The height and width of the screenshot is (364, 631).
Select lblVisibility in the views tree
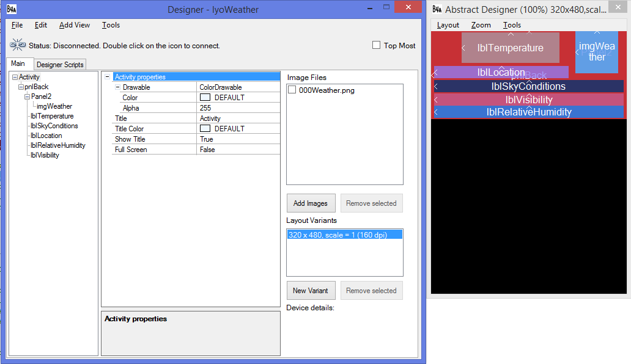[45, 155]
